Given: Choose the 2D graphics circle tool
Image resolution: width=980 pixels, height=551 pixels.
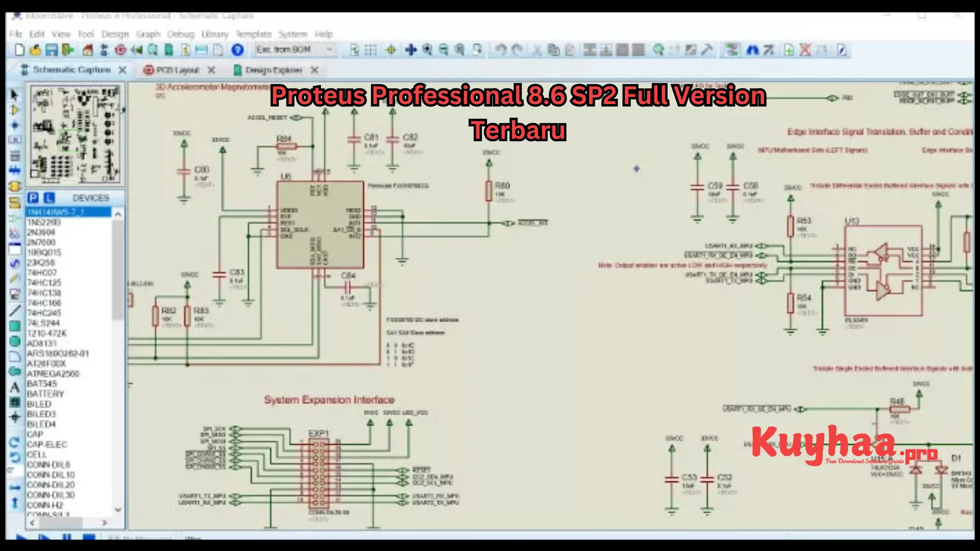Looking at the screenshot, I should click(x=15, y=341).
